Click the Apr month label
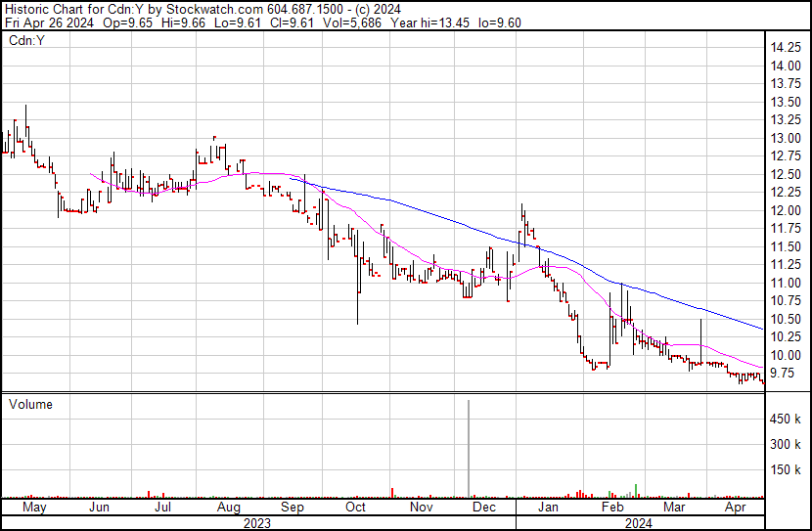The height and width of the screenshot is (531, 812). tap(736, 508)
